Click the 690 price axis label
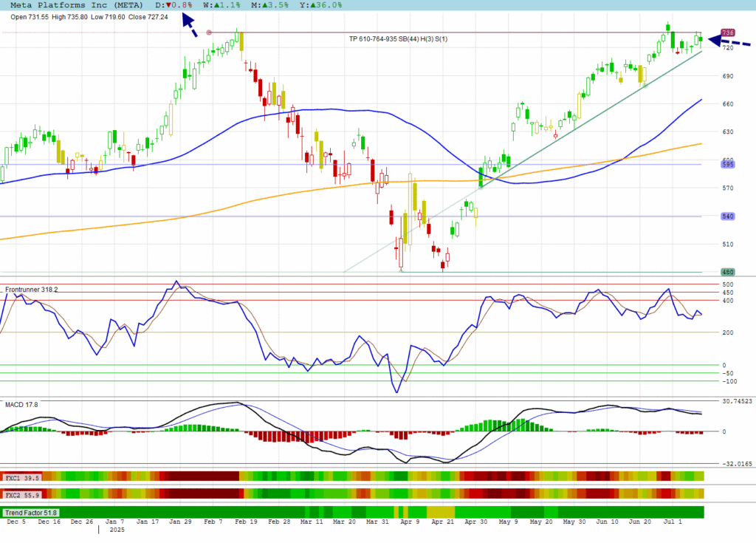756x543 pixels. point(727,76)
